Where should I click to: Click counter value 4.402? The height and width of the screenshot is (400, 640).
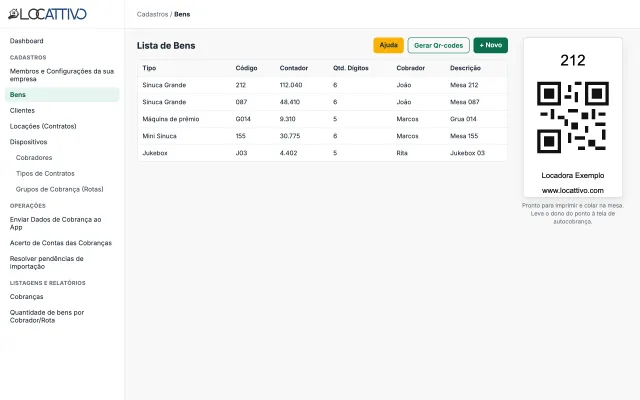click(x=288, y=153)
